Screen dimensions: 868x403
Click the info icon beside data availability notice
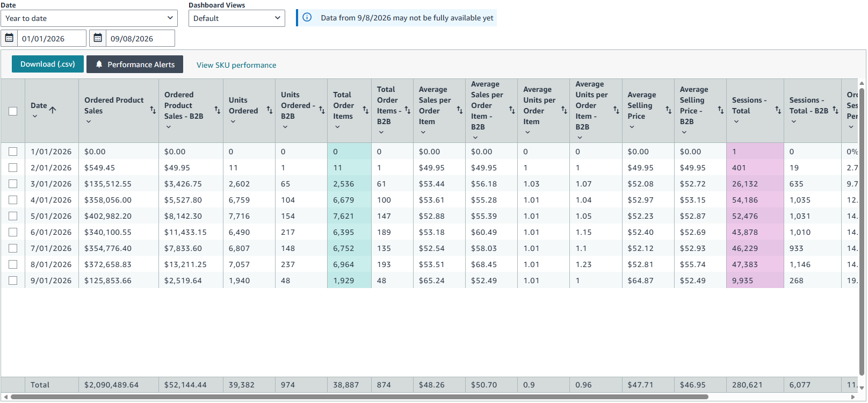point(307,17)
